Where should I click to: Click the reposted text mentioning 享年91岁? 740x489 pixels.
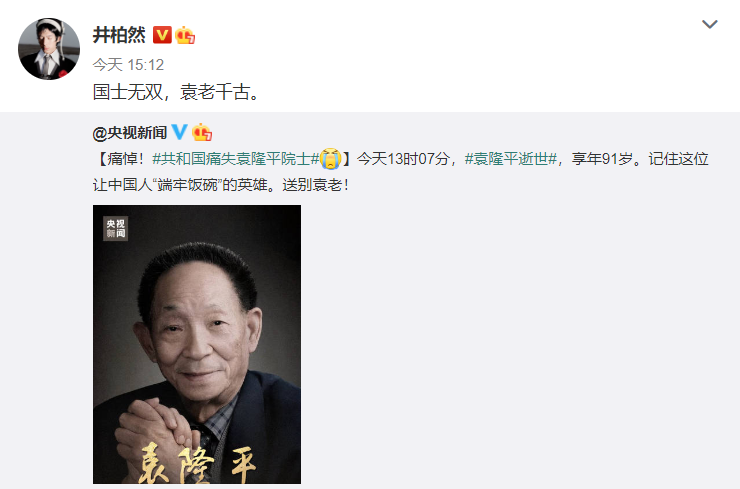[x=602, y=159]
